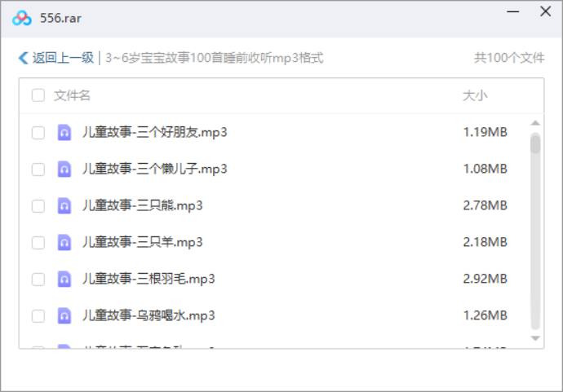Click the vertical scrollbar thumb
Image resolution: width=563 pixels, height=392 pixels.
click(x=535, y=144)
